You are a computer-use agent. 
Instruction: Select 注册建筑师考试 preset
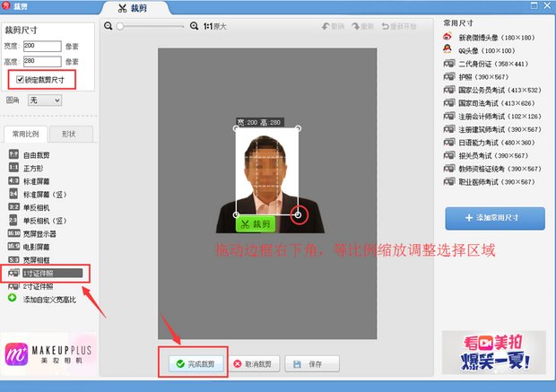(492, 129)
